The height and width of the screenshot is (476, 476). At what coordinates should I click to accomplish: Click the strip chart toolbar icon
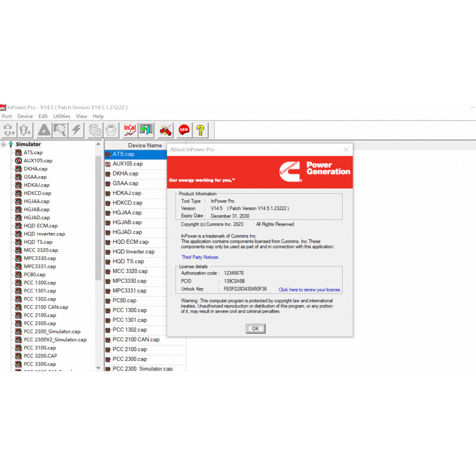96,129
